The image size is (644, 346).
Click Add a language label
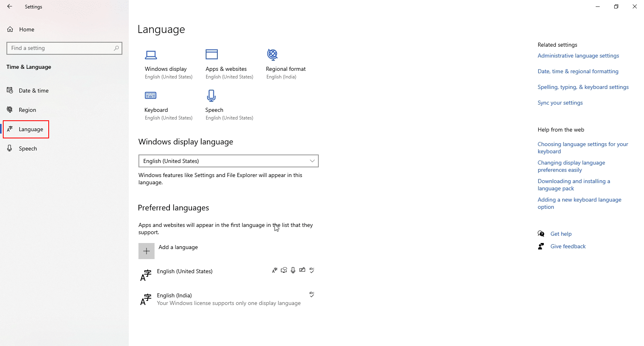click(178, 247)
